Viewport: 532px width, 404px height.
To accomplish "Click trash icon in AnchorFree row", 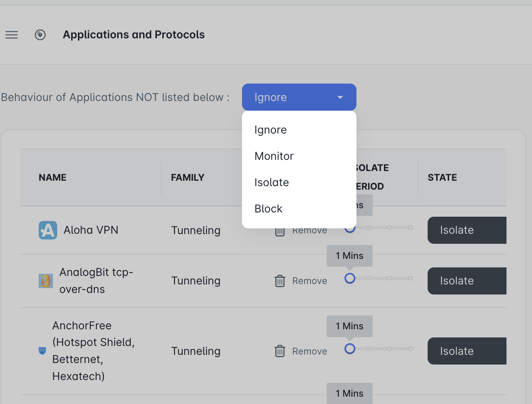I will pos(280,351).
